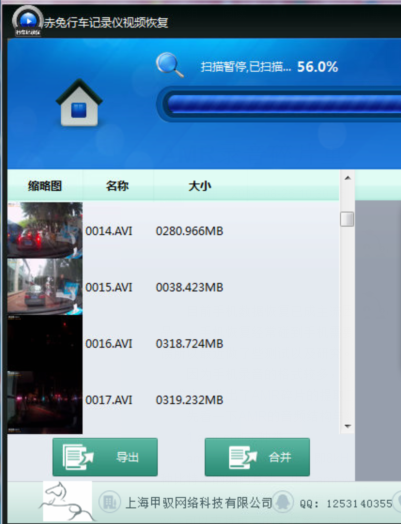
Task: Click the scrollbar down arrow
Action: 348,426
